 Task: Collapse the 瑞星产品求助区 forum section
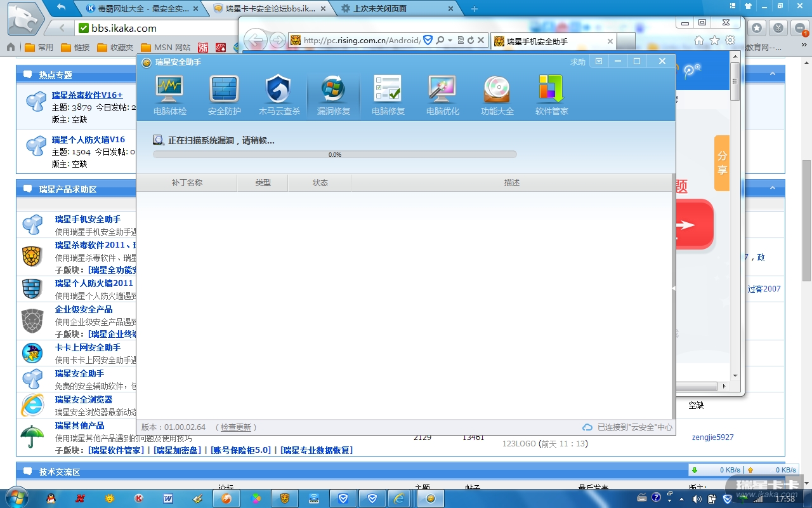click(x=773, y=189)
